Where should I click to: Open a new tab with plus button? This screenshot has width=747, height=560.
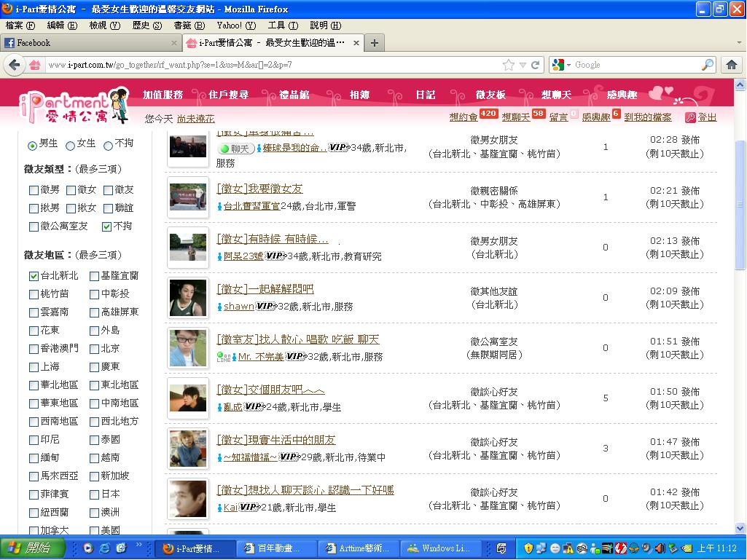tap(374, 43)
